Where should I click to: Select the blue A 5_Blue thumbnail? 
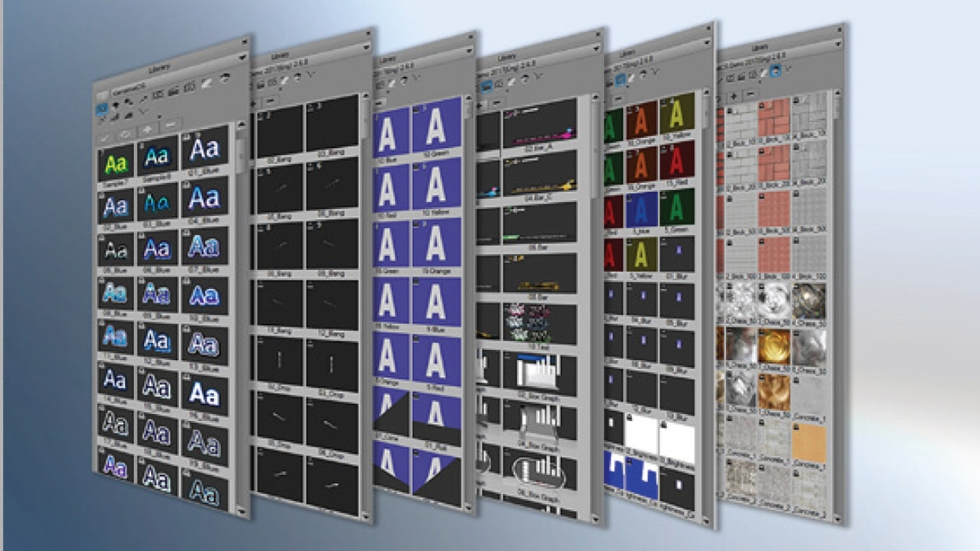point(641,211)
